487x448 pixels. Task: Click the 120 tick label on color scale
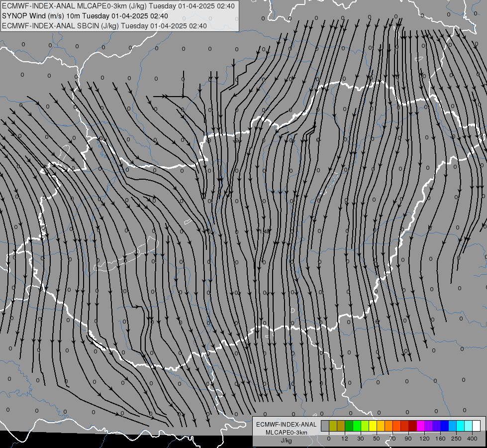[x=425, y=439]
